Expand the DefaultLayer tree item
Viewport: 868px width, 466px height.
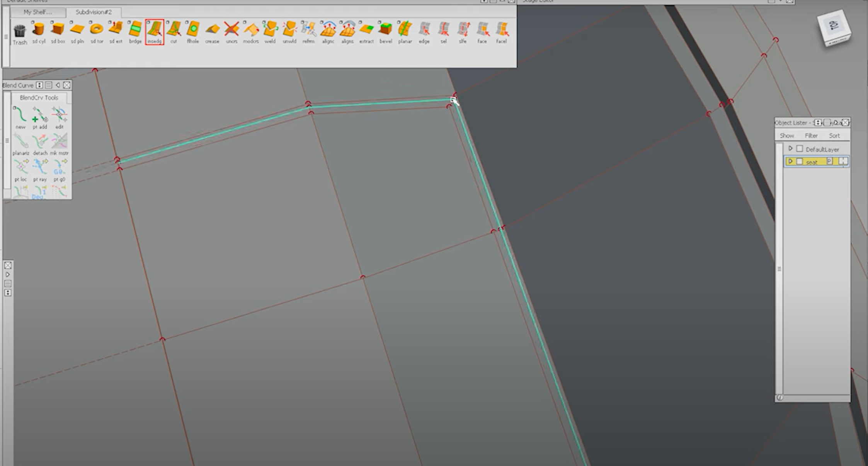791,149
